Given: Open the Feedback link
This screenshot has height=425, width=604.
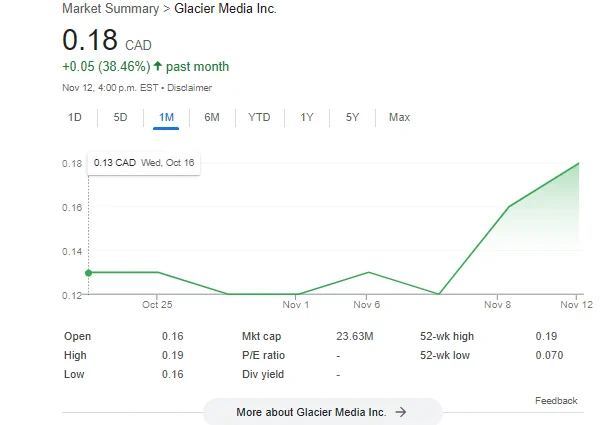Looking at the screenshot, I should click(x=556, y=401).
